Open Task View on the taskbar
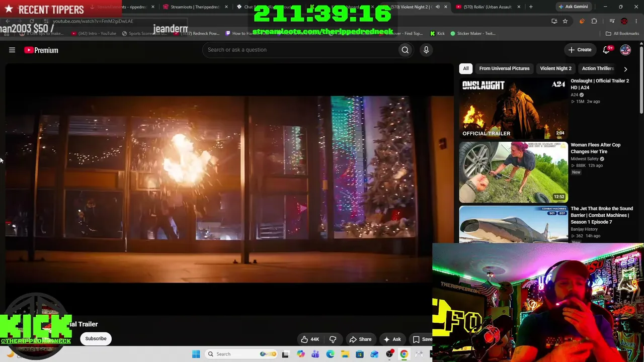The image size is (644, 362). (285, 354)
